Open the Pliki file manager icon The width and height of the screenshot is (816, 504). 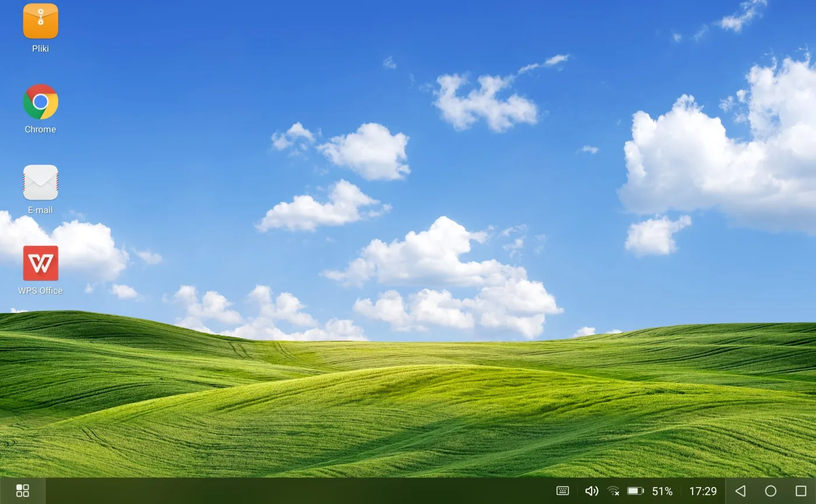point(40,21)
